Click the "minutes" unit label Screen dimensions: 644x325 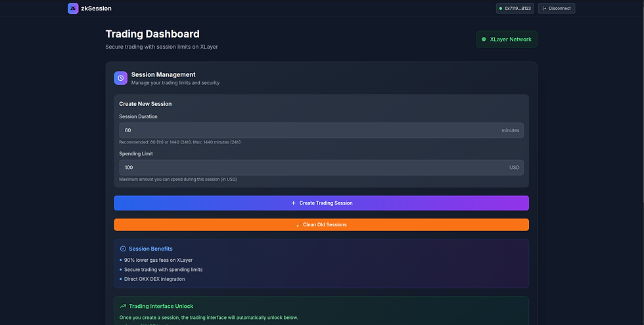click(x=510, y=130)
